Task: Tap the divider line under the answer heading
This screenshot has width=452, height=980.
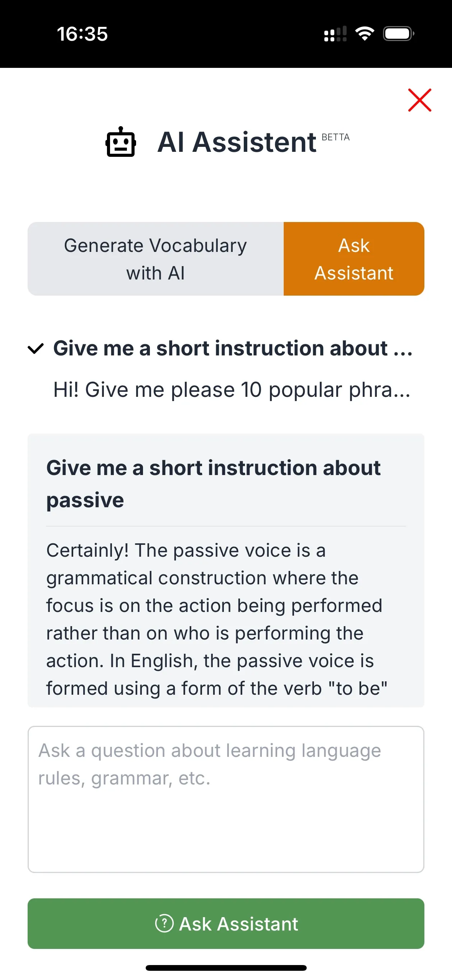Action: 226,526
